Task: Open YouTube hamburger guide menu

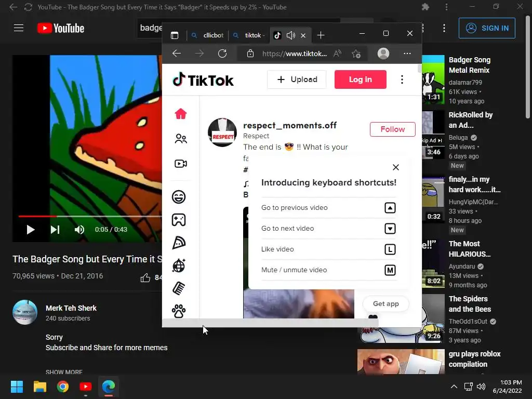Action: [x=19, y=28]
